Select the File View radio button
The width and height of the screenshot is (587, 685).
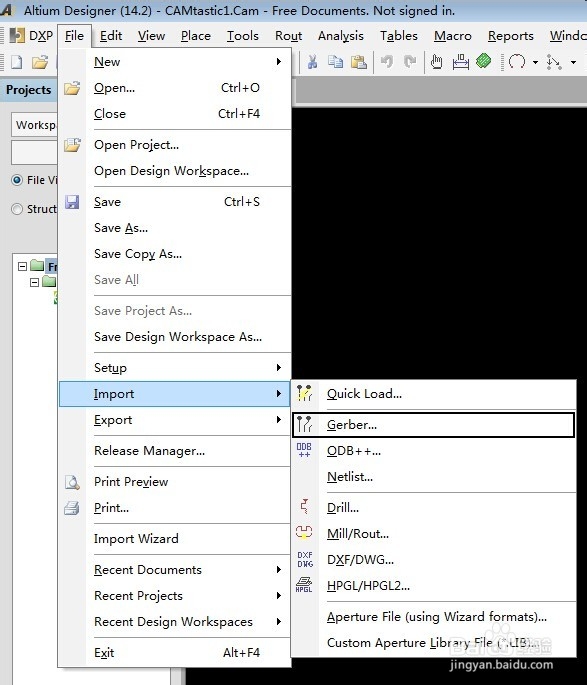[17, 180]
